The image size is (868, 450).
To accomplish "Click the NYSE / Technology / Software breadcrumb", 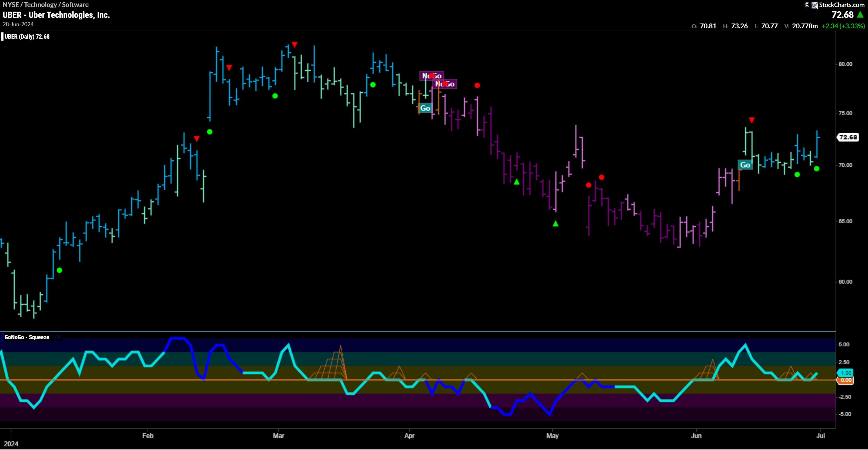I will [x=45, y=5].
